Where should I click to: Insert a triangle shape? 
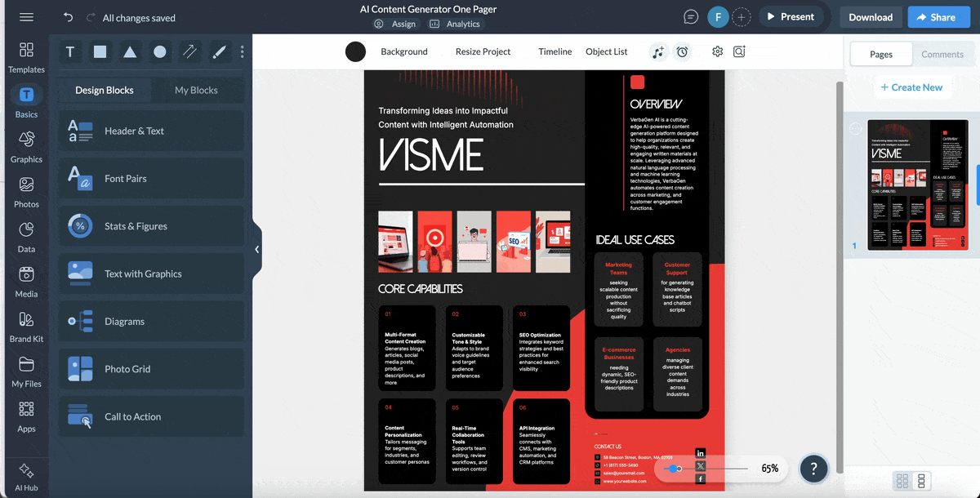click(x=131, y=51)
